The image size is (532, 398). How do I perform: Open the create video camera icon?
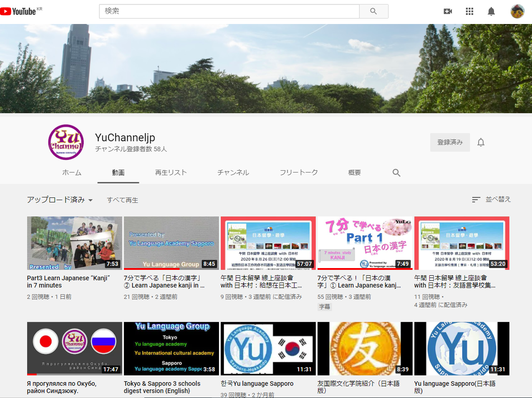coord(448,11)
